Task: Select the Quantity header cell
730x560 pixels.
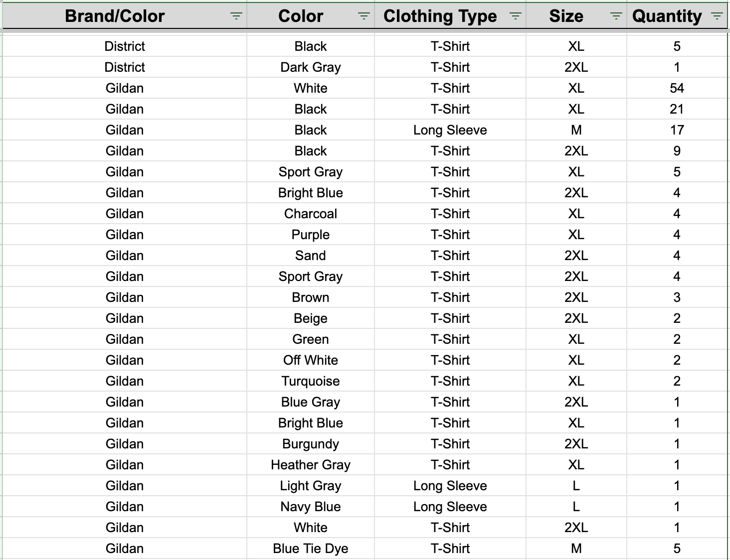Action: (677, 16)
